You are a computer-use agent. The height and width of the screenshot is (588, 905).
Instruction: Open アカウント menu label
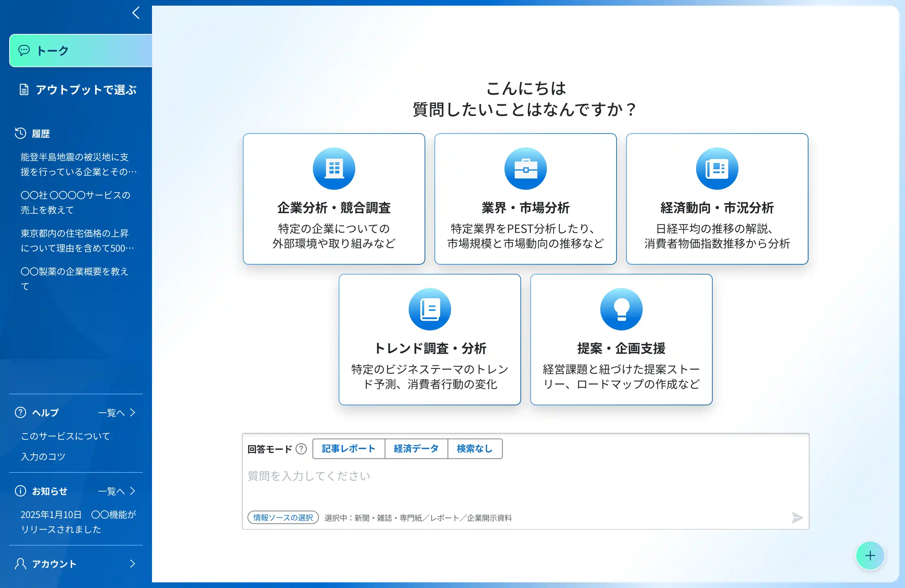tap(54, 564)
